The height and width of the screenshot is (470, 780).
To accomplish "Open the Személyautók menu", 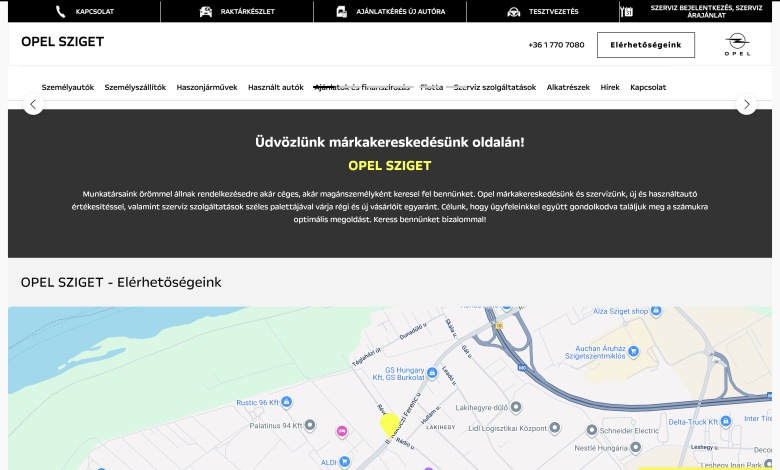I will [x=68, y=87].
